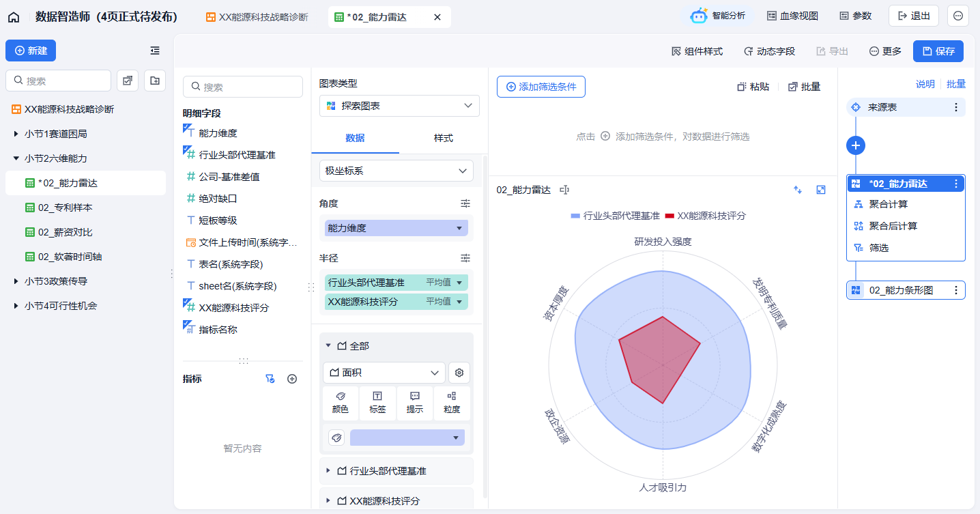Expand the XX能源科技评分 marks section
This screenshot has height=514, width=980.
(328, 501)
